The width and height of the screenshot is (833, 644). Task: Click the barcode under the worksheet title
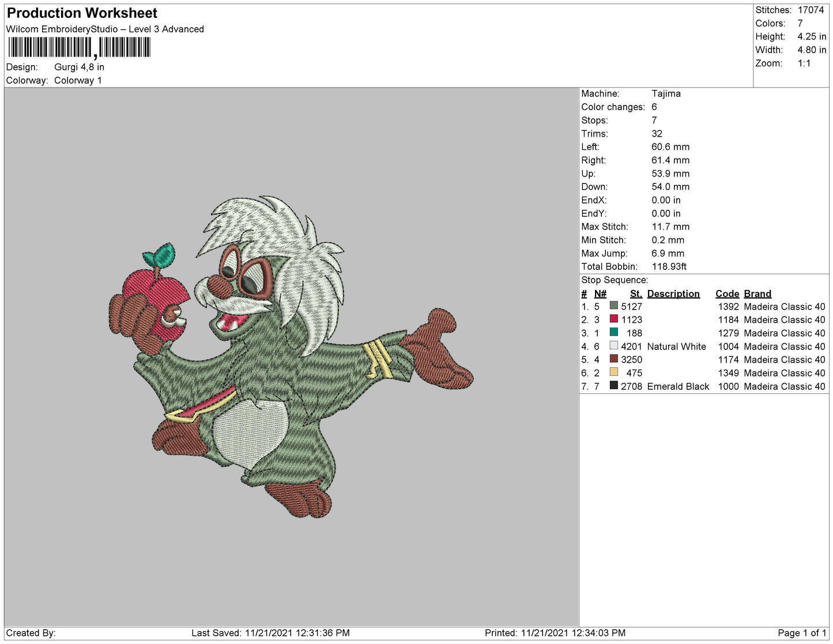pyautogui.click(x=79, y=47)
